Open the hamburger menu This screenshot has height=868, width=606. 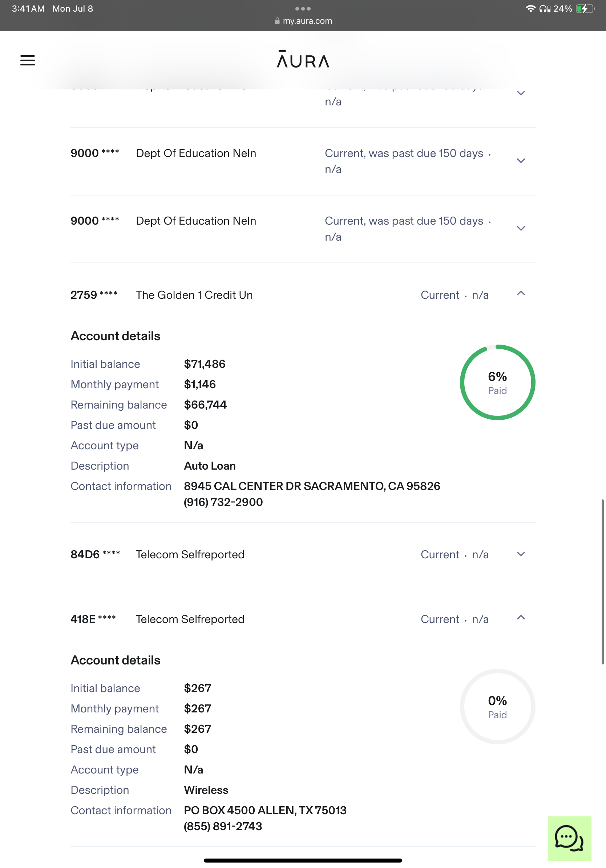coord(28,60)
